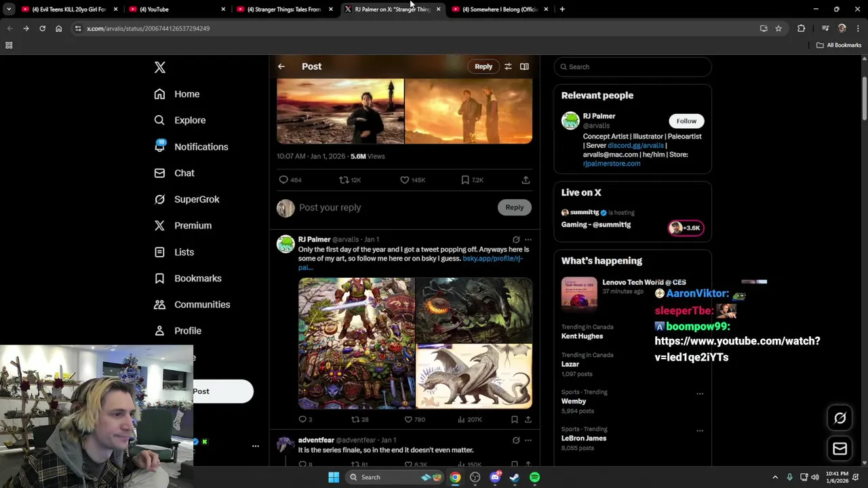Bookmark RJ Palmer's art reply
Viewport: 868px width, 488px height.
point(514,420)
